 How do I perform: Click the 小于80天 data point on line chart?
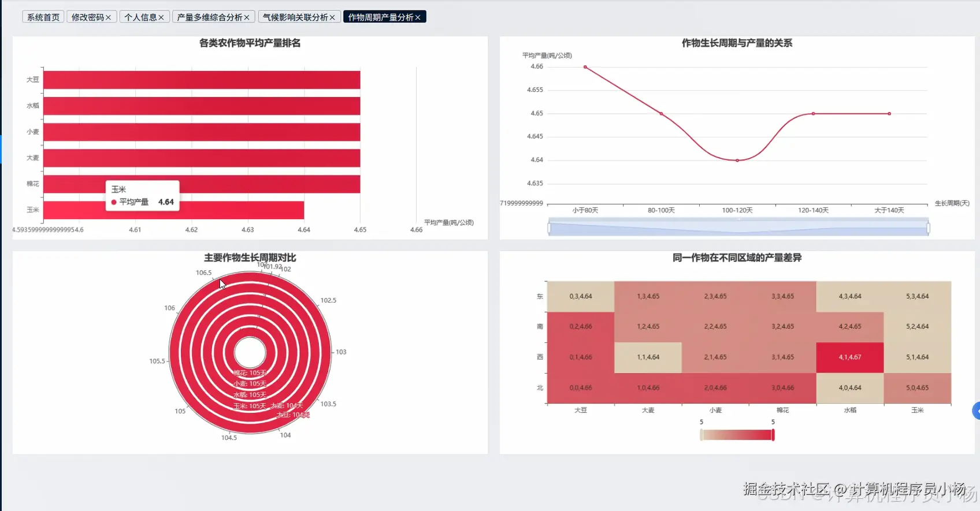585,67
